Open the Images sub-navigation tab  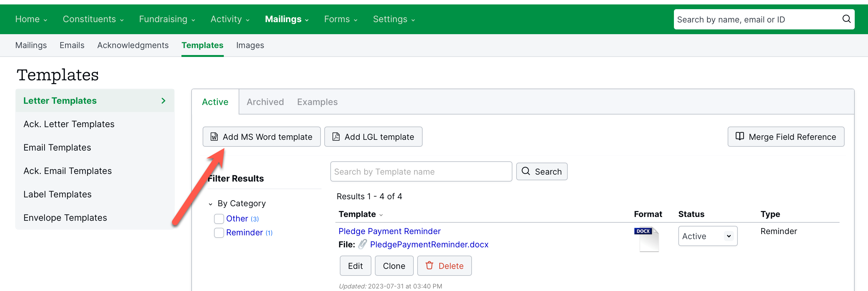coord(250,45)
